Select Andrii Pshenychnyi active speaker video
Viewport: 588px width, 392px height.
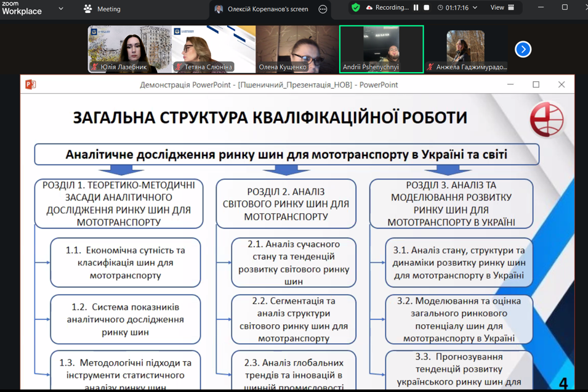coord(381,49)
